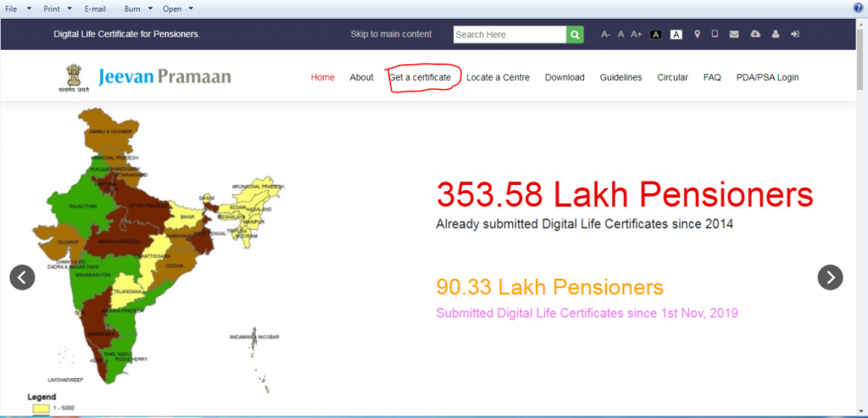868x418 pixels.
Task: Click the envelope mail icon
Action: pyautogui.click(x=734, y=35)
